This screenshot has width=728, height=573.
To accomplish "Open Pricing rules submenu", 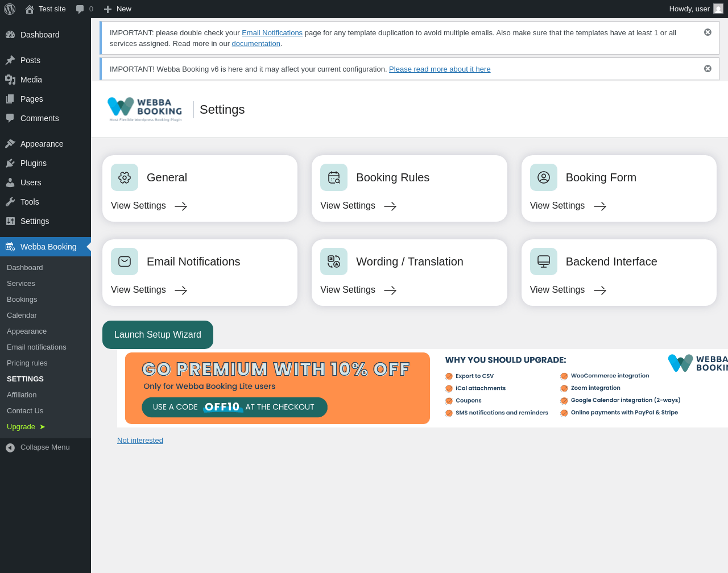I will click(45, 363).
